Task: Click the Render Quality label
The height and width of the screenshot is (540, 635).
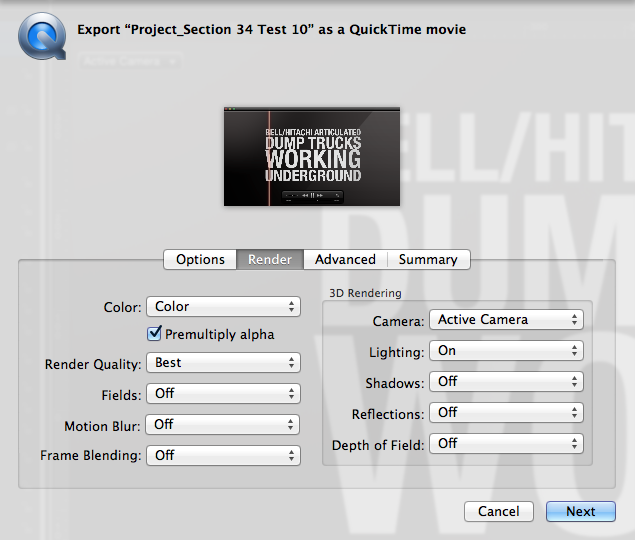Action: point(93,364)
